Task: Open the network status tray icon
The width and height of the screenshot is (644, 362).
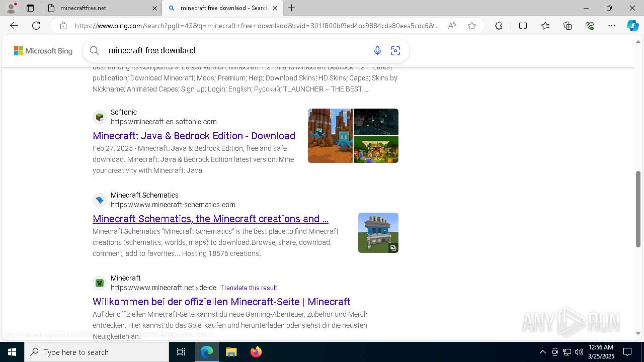Action: tap(567, 352)
